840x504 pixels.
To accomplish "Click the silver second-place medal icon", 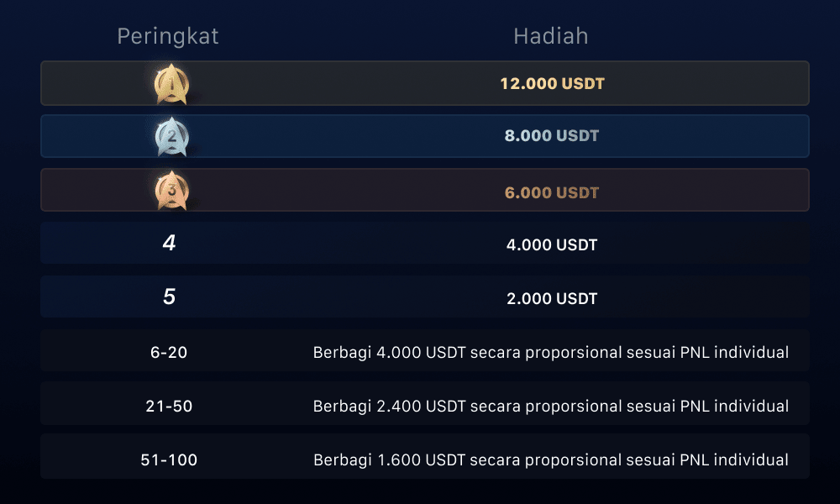I will [171, 137].
